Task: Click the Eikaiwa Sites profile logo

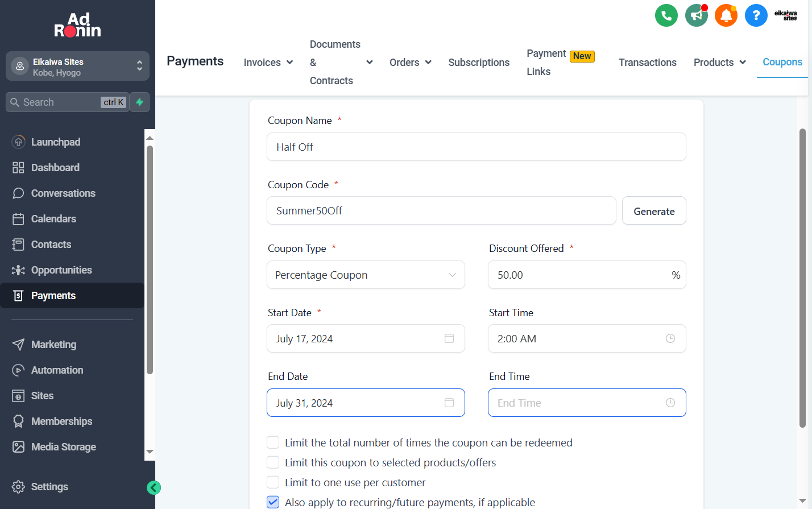Action: pos(786,15)
